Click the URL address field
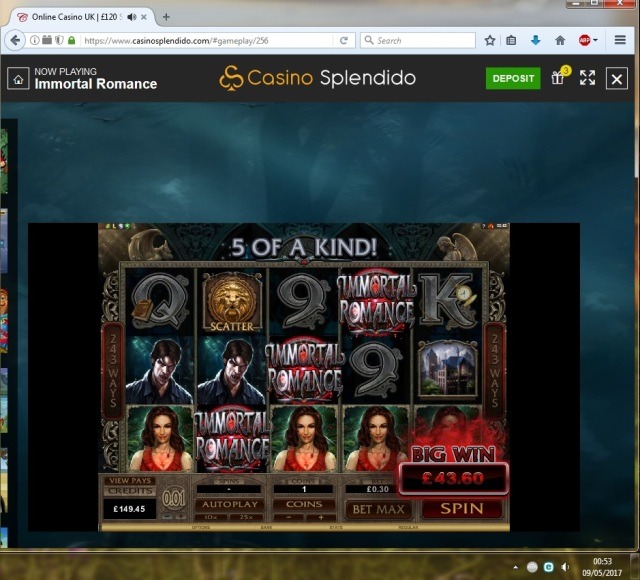Screen dimensions: 640x580 [x=208, y=40]
